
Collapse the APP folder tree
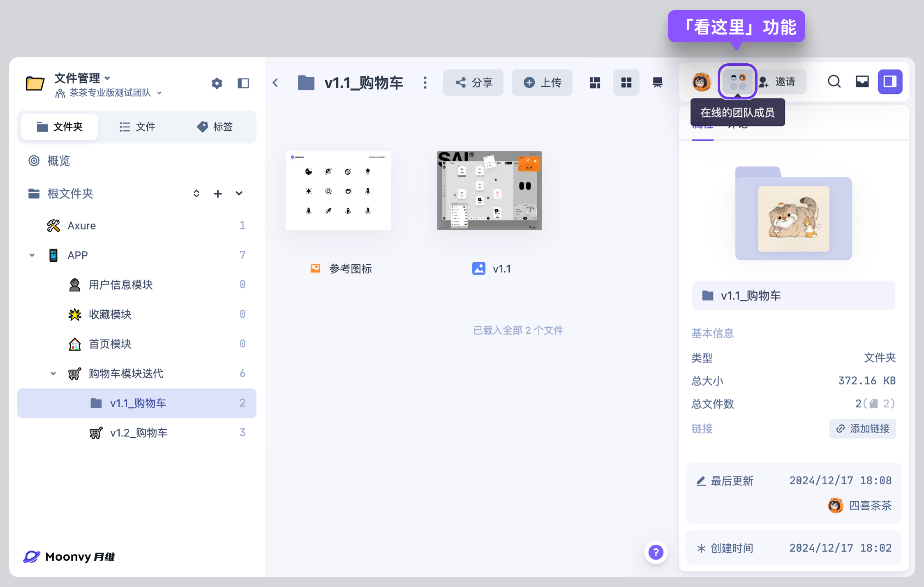(x=32, y=255)
